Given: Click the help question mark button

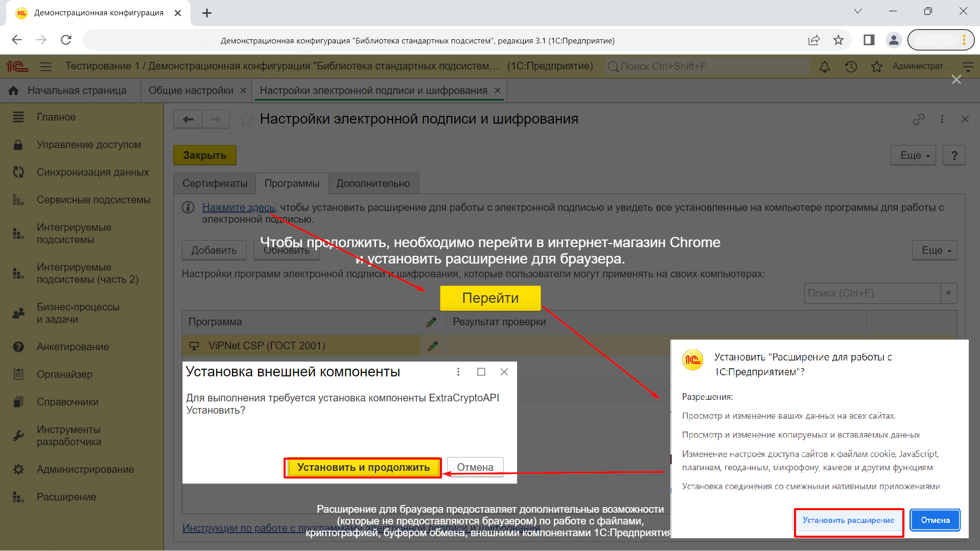Looking at the screenshot, I should pyautogui.click(x=954, y=155).
